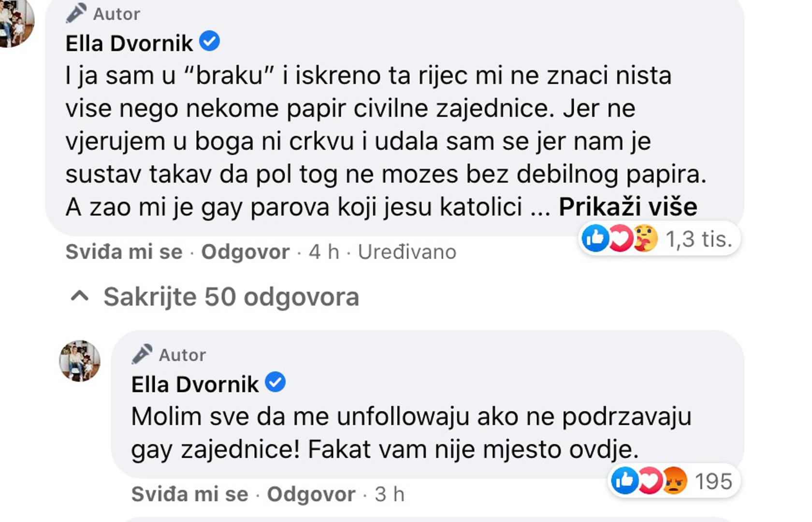The height and width of the screenshot is (522, 812).
Task: Click the microphone Autor icon on the reply
Action: click(x=142, y=354)
